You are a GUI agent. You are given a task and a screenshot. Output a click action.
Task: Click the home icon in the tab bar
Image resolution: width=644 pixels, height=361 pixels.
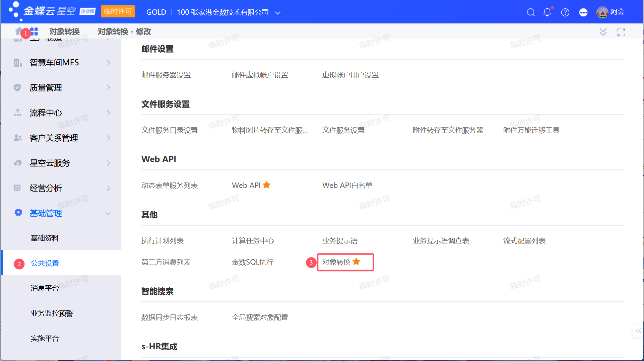point(18,31)
